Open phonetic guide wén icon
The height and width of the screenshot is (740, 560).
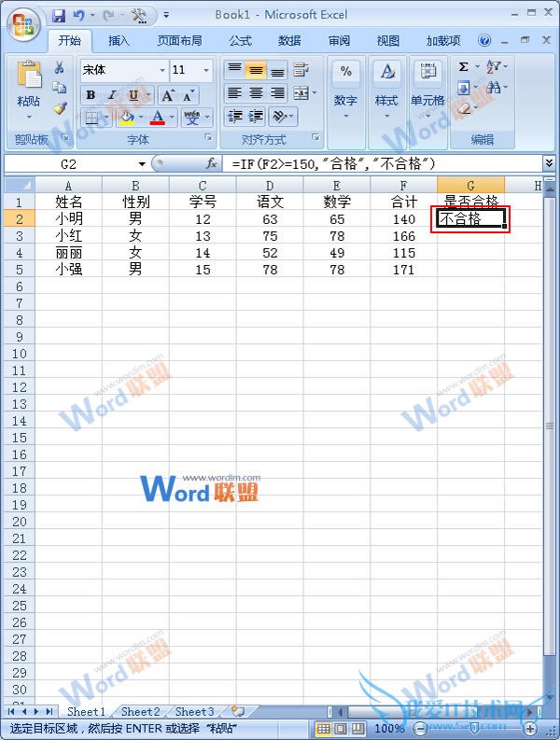click(x=191, y=117)
